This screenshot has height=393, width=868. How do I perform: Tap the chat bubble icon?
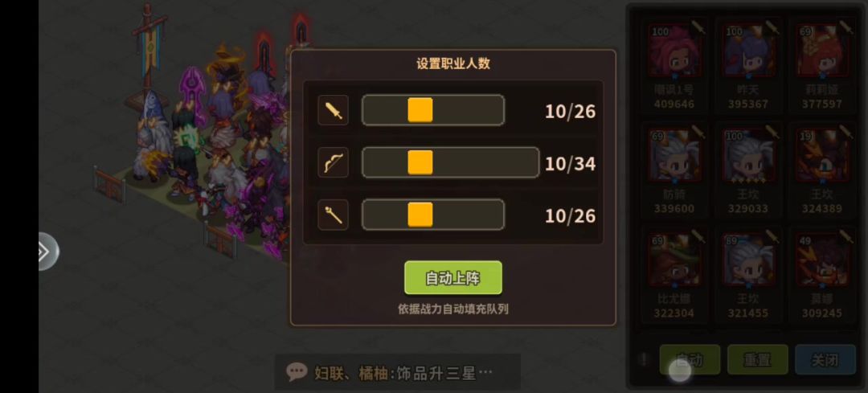pos(297,371)
